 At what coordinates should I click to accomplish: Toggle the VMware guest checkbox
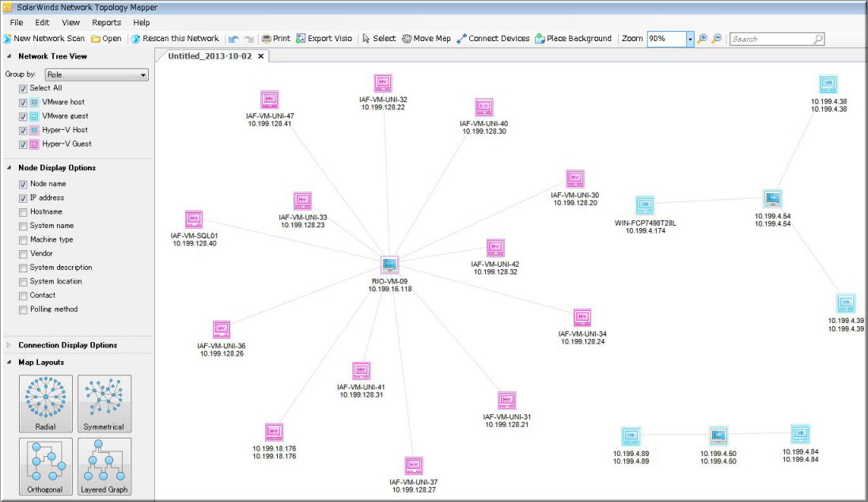23,116
